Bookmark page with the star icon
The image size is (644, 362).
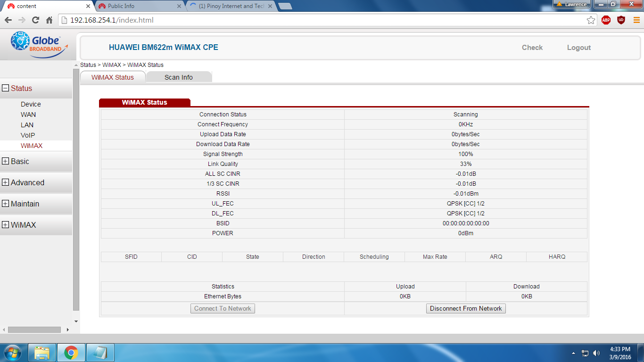click(x=591, y=20)
